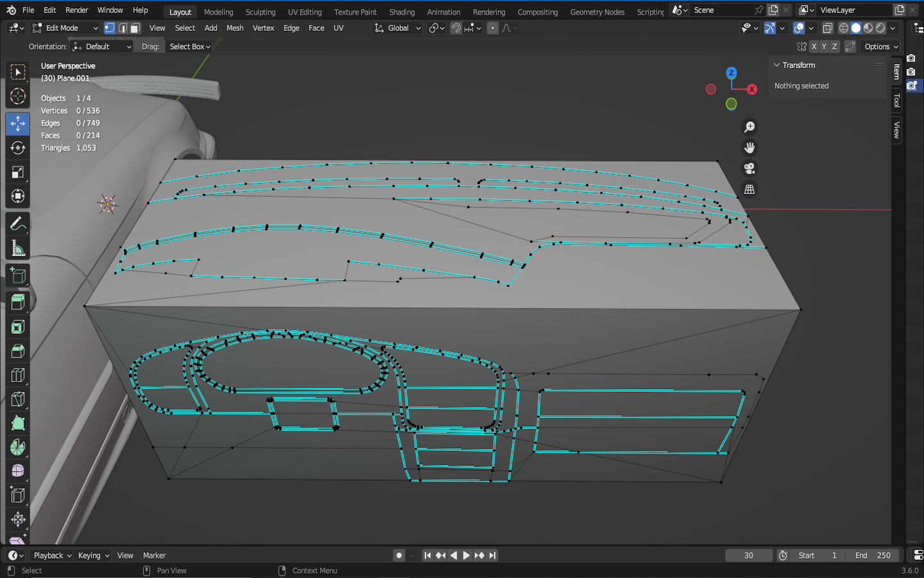Activate the Move tool

18,123
